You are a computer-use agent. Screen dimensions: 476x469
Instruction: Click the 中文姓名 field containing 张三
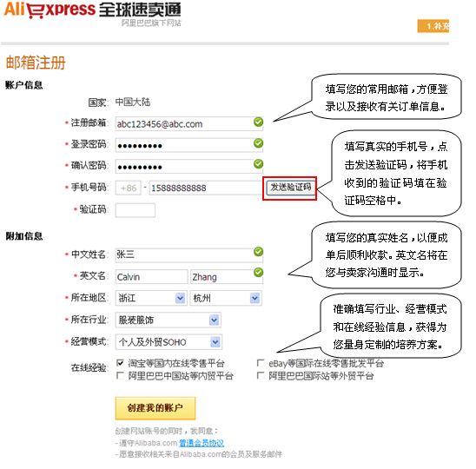coord(188,254)
